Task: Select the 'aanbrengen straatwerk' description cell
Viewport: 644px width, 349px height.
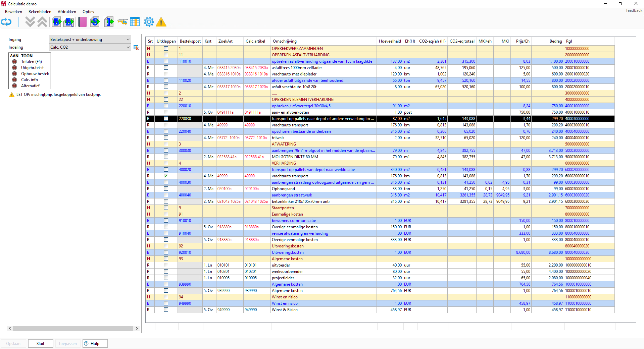Action: 324,195
